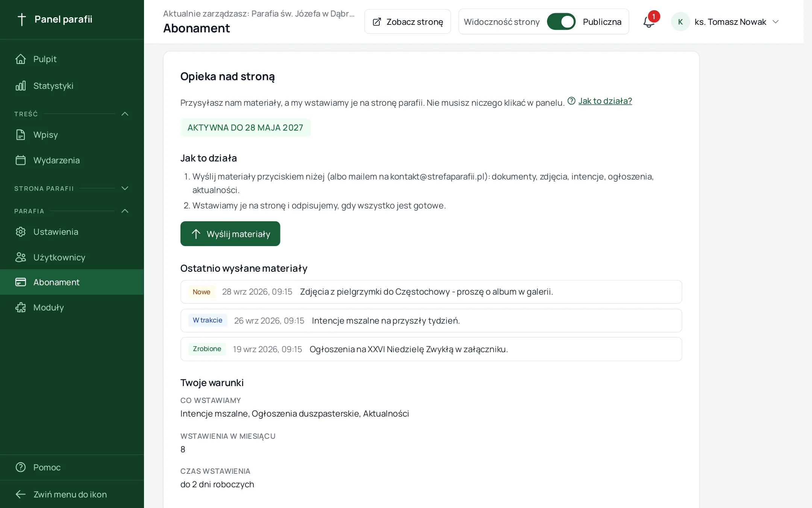812x508 pixels.
Task: Open the ks. Tomasz Nowak user dropdown
Action: coord(726,22)
